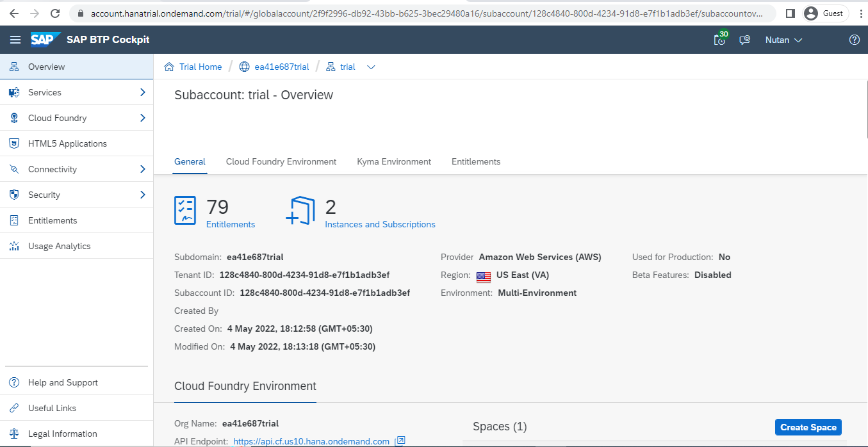Click the Subaccount ID value 128c4840
This screenshot has height=447, width=868.
(325, 293)
